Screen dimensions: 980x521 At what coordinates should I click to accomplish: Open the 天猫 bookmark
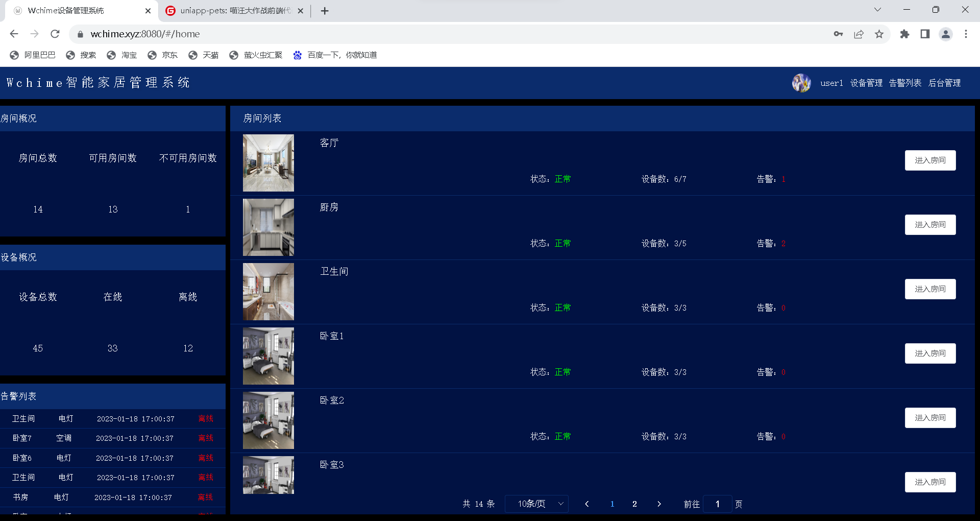coord(204,55)
